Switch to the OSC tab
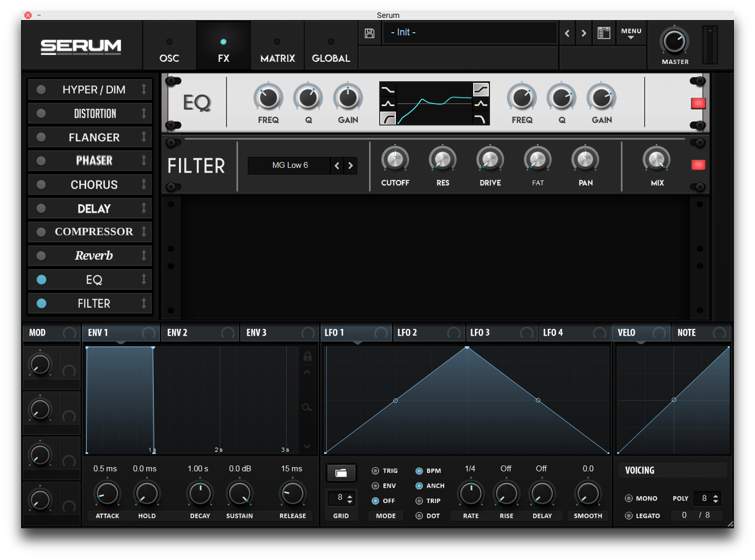 [169, 46]
